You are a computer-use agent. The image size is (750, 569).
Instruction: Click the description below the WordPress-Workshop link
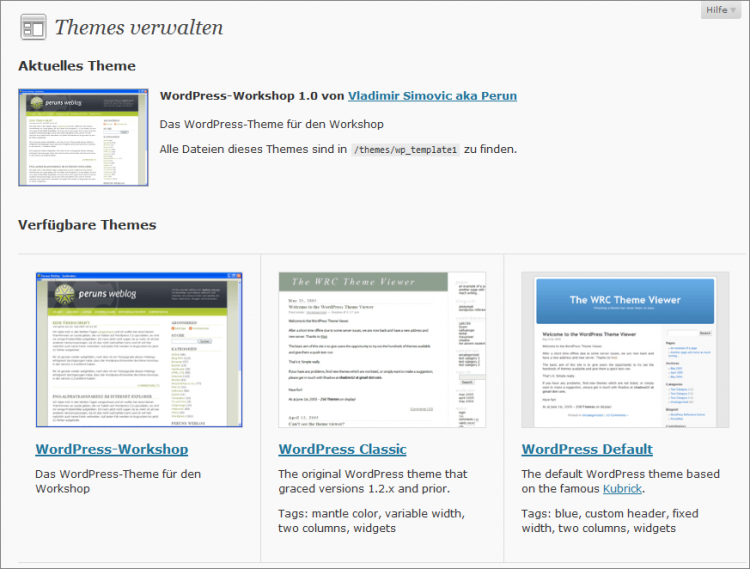coord(118,481)
